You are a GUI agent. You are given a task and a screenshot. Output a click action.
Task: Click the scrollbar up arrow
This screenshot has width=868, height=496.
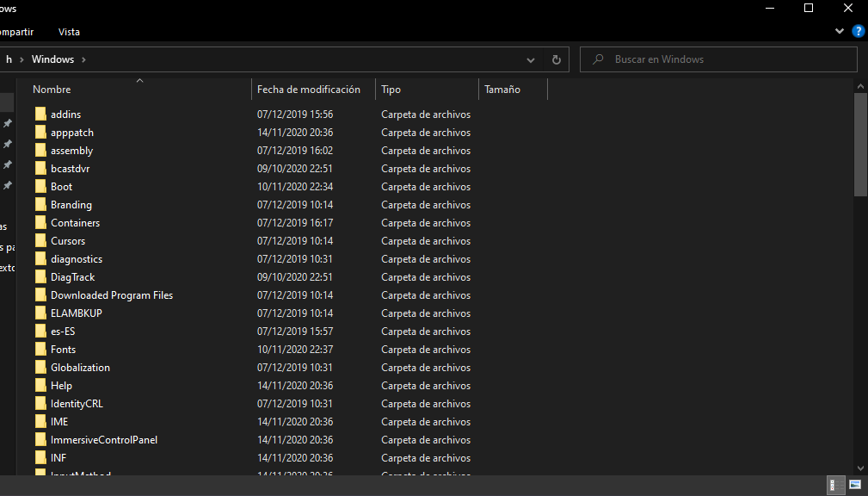(860, 86)
